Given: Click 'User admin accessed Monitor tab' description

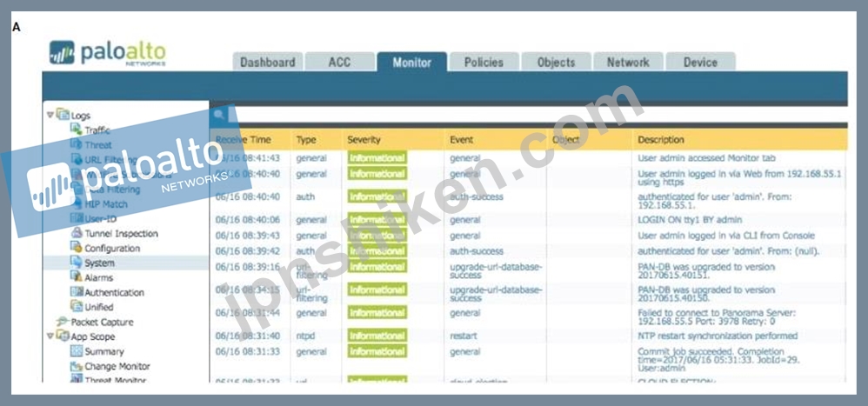Looking at the screenshot, I should click(707, 158).
